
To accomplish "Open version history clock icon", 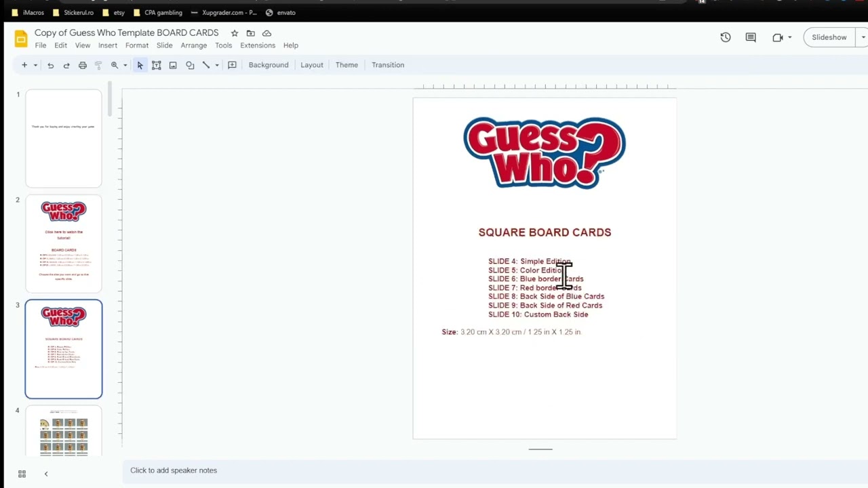I will 726,37.
